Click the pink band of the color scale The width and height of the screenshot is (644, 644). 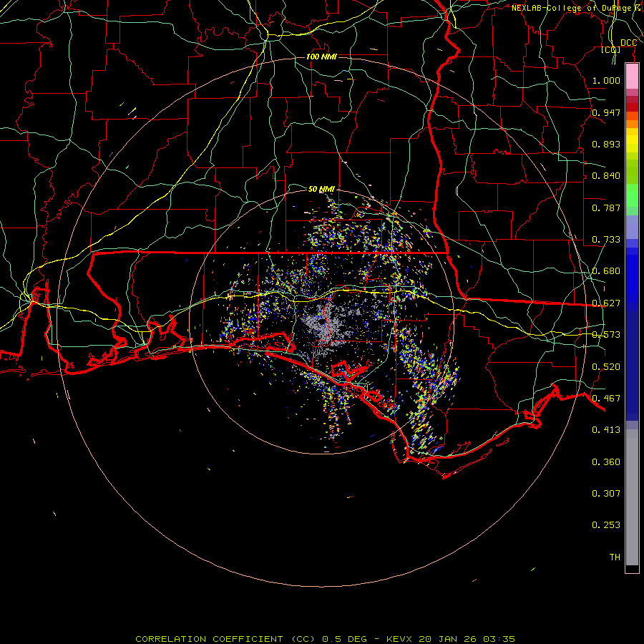coord(632,77)
